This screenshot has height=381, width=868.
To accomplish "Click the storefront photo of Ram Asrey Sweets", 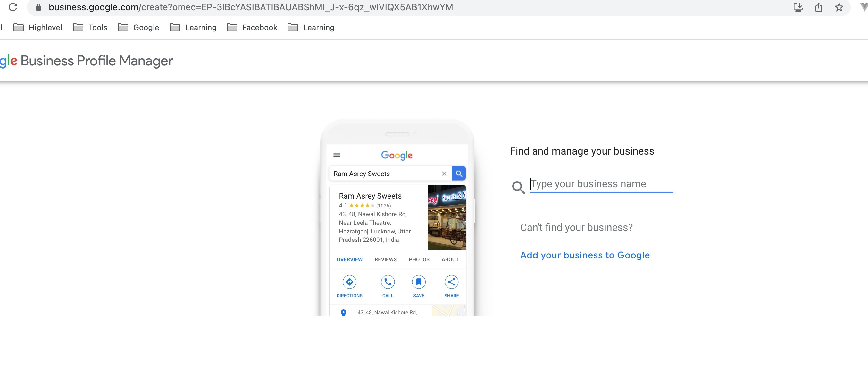I will (x=447, y=217).
